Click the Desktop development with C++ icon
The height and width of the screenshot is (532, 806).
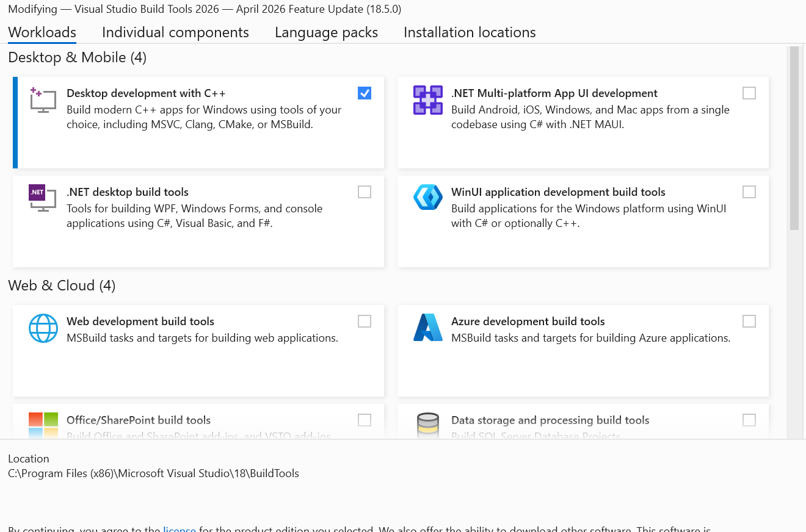pyautogui.click(x=43, y=100)
